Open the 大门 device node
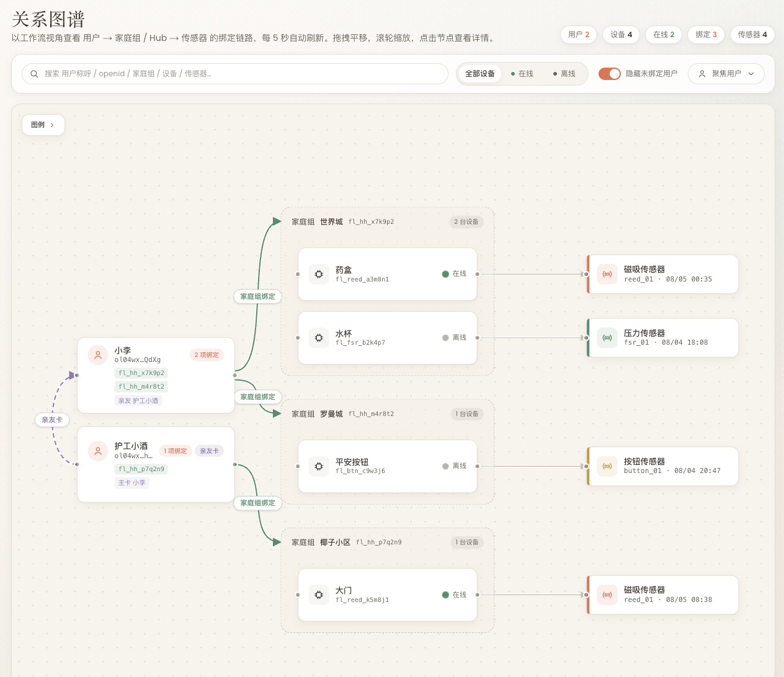This screenshot has width=784, height=677. [388, 595]
